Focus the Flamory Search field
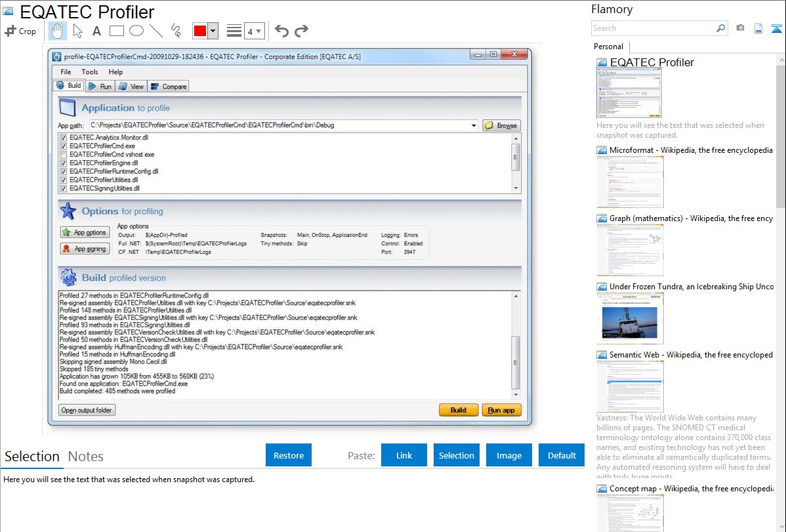786x532 pixels. (653, 28)
